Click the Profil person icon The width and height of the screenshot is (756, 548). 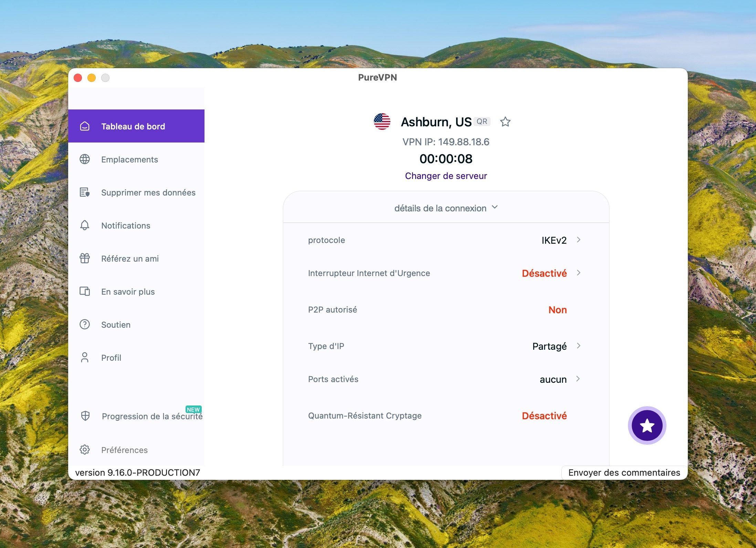coord(85,358)
